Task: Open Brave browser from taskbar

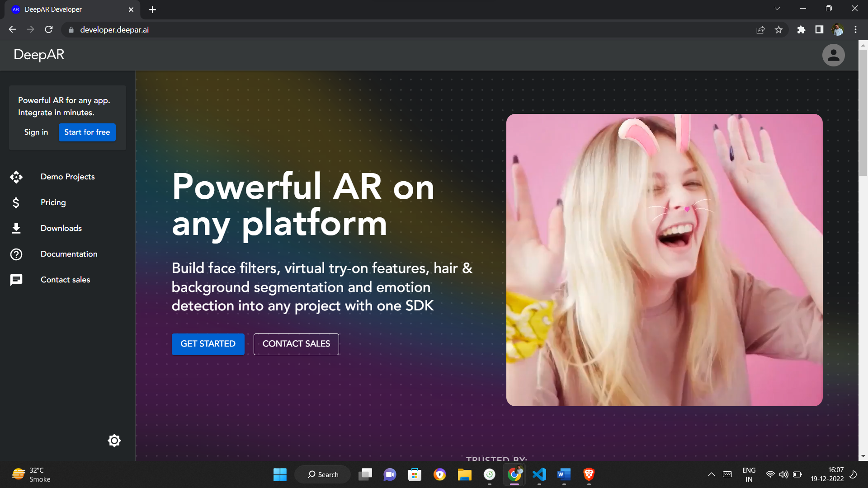Action: [x=589, y=474]
